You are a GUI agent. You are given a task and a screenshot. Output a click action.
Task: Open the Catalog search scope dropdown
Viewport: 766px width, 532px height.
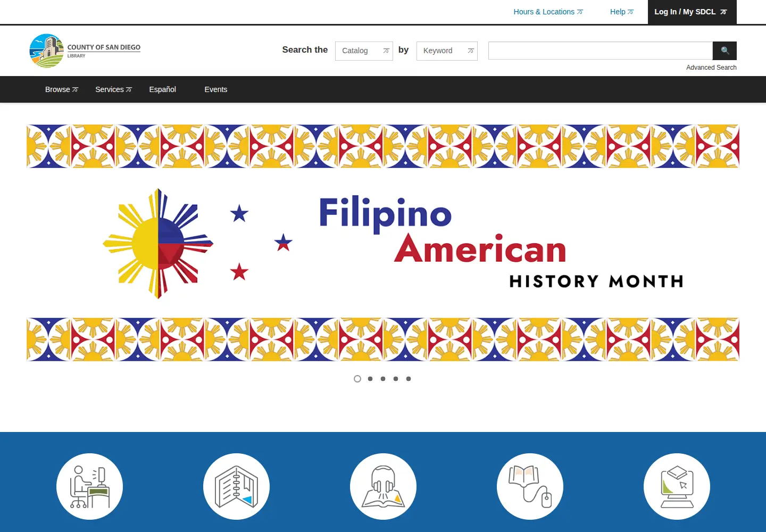coord(364,51)
